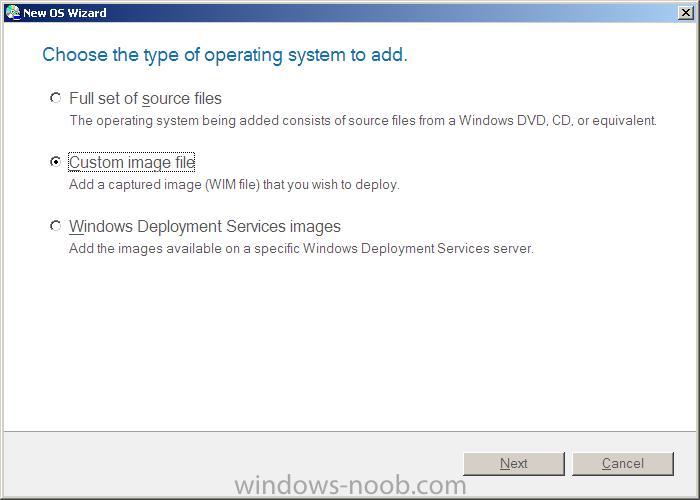Click the 'Windows Deployment Services images' label text
Viewport: 700px width, 500px height.
pyautogui.click(x=204, y=227)
